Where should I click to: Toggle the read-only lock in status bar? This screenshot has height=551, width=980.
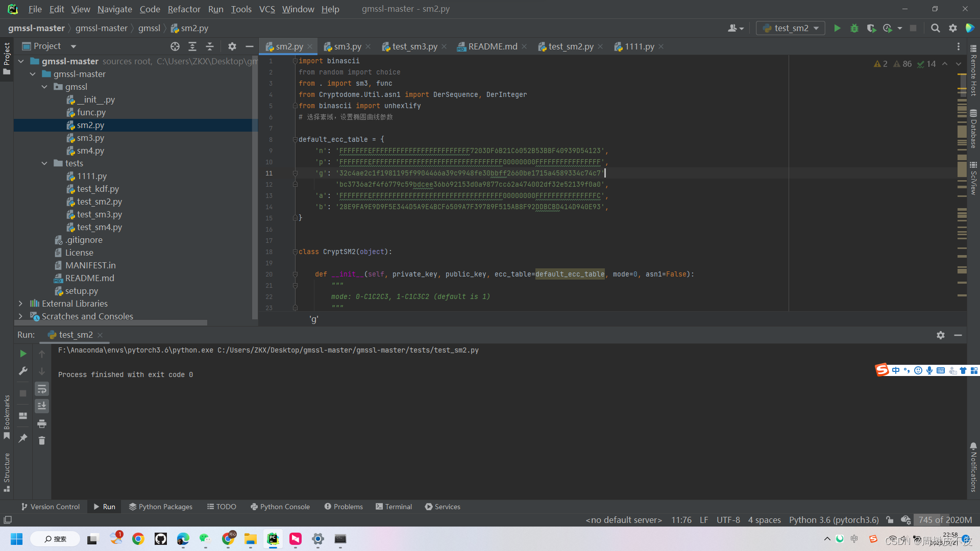[x=890, y=520]
